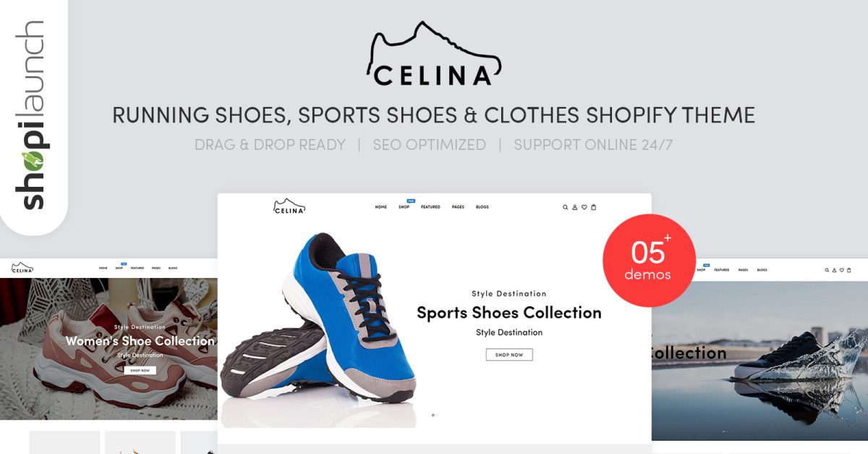Screen dimensions: 868x454
Task: Click the Celina logo in center demo header
Action: click(289, 206)
